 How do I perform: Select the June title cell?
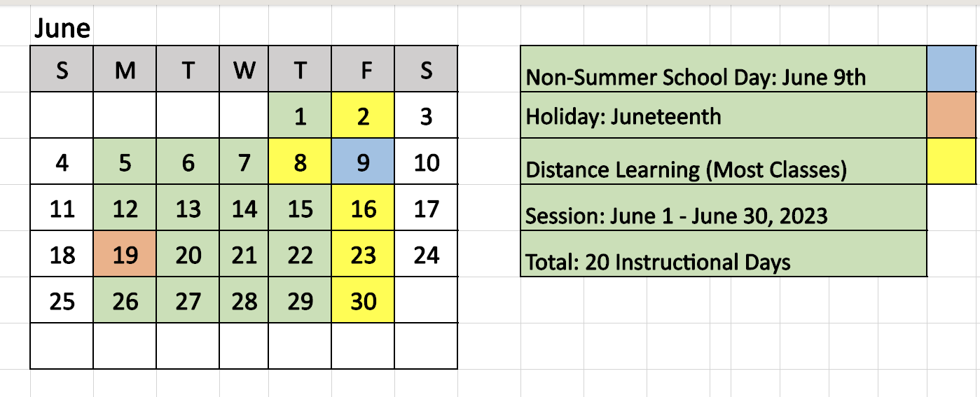click(x=62, y=29)
